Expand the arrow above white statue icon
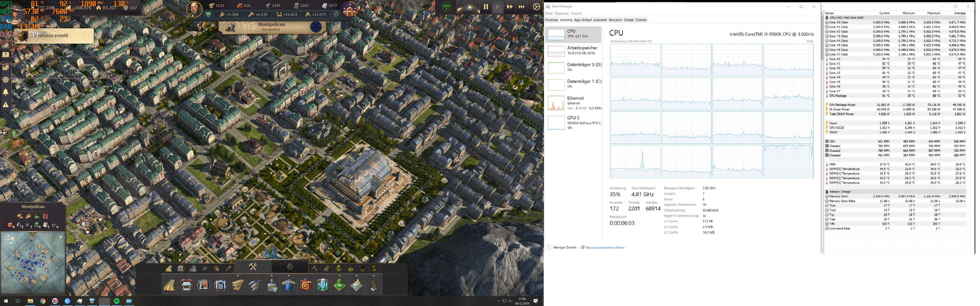The height and width of the screenshot is (306, 980). (357, 276)
